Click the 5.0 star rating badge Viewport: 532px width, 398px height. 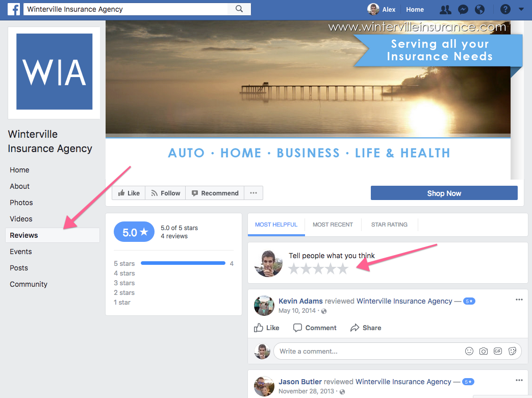(134, 232)
